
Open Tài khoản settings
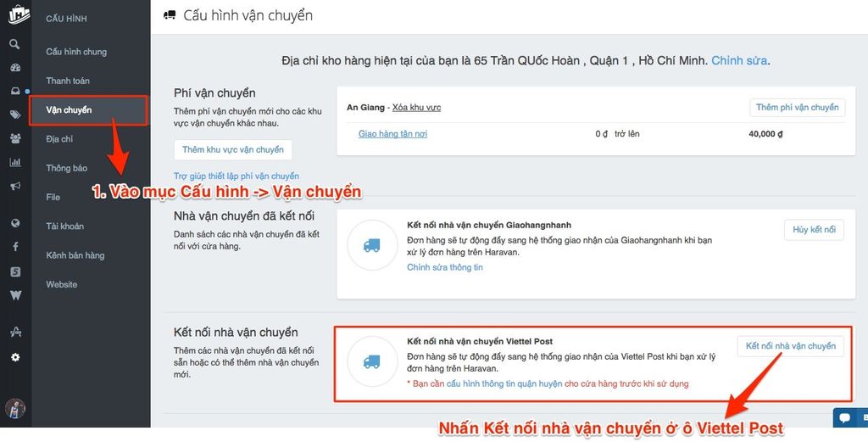64,226
